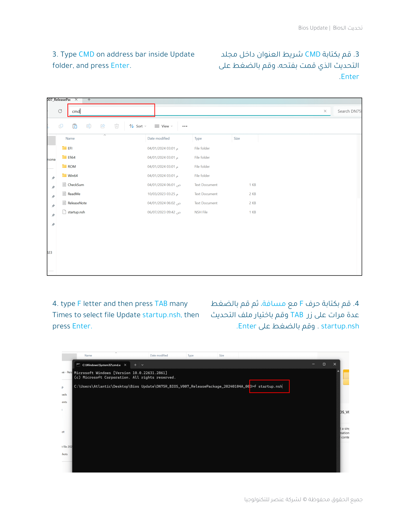Clear the address bar with the X

coord(325,111)
